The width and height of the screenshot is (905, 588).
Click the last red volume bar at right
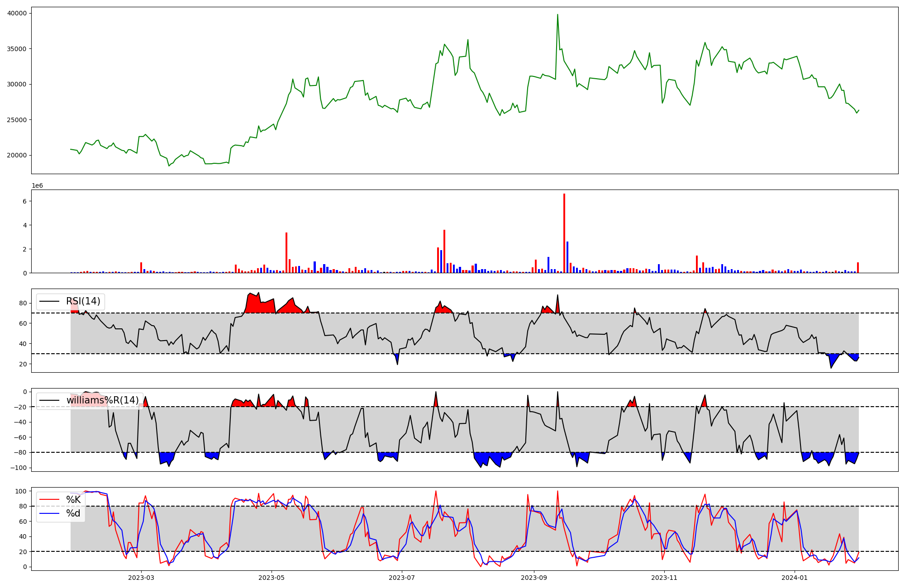(x=857, y=267)
